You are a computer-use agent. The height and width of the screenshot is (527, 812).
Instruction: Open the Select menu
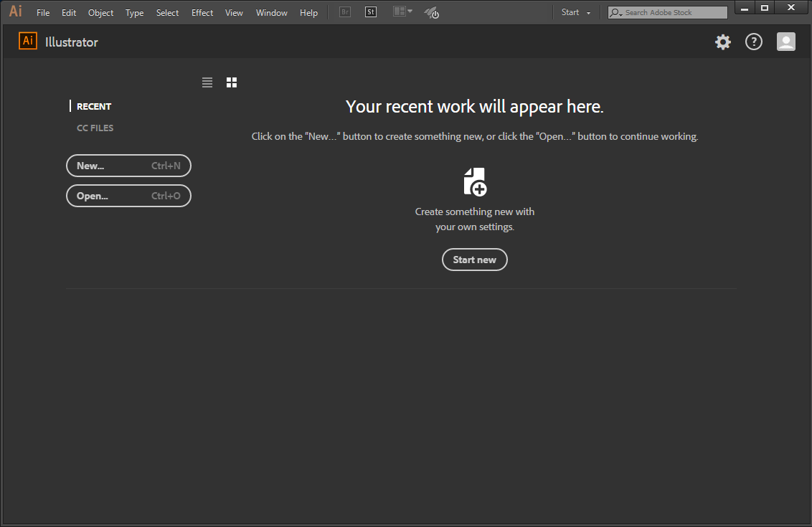point(167,12)
